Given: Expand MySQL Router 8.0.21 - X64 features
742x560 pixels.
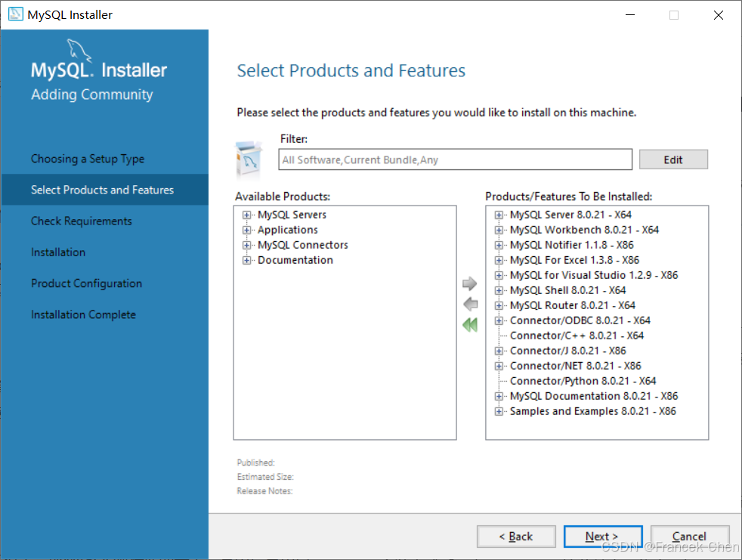Looking at the screenshot, I should 499,306.
